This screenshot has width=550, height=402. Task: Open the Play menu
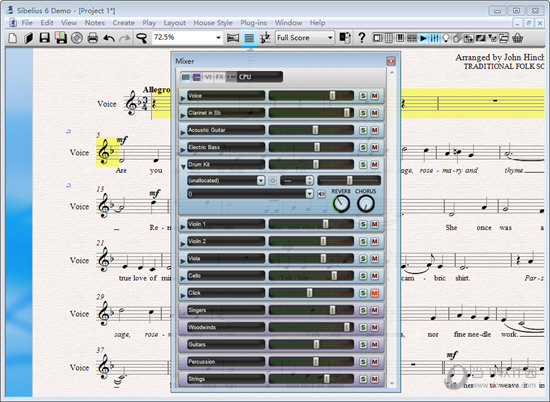(x=149, y=23)
